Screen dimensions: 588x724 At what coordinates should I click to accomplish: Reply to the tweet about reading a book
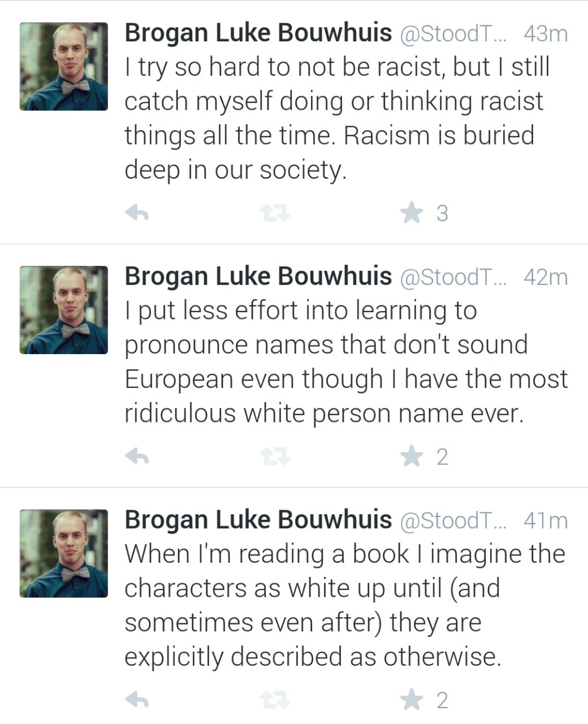[x=136, y=700]
